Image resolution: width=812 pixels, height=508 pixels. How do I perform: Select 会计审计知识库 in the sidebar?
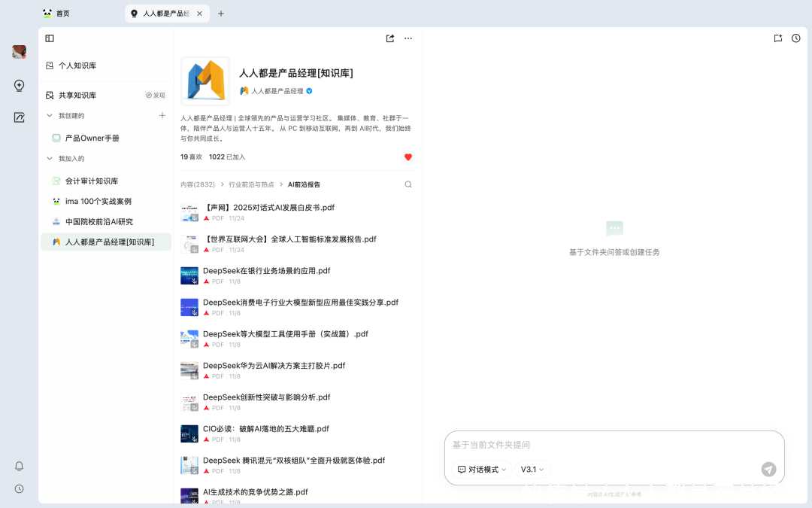pyautogui.click(x=92, y=181)
